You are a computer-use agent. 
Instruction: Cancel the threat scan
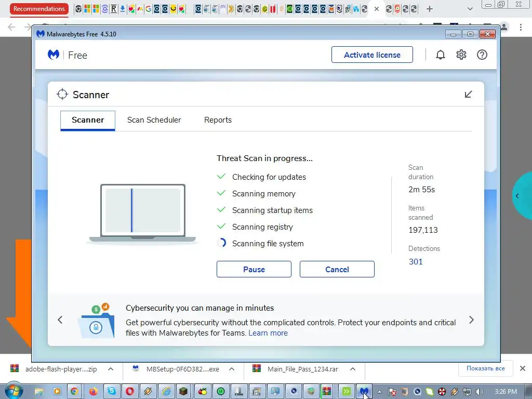tap(337, 270)
